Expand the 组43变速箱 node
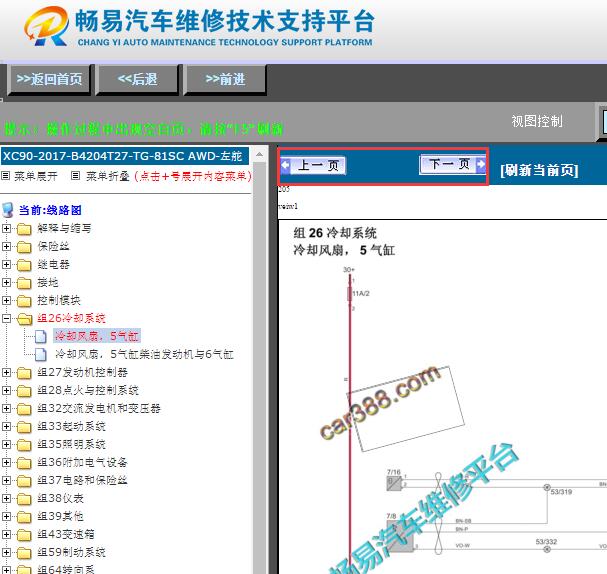This screenshot has height=574, width=607. pos(6,534)
